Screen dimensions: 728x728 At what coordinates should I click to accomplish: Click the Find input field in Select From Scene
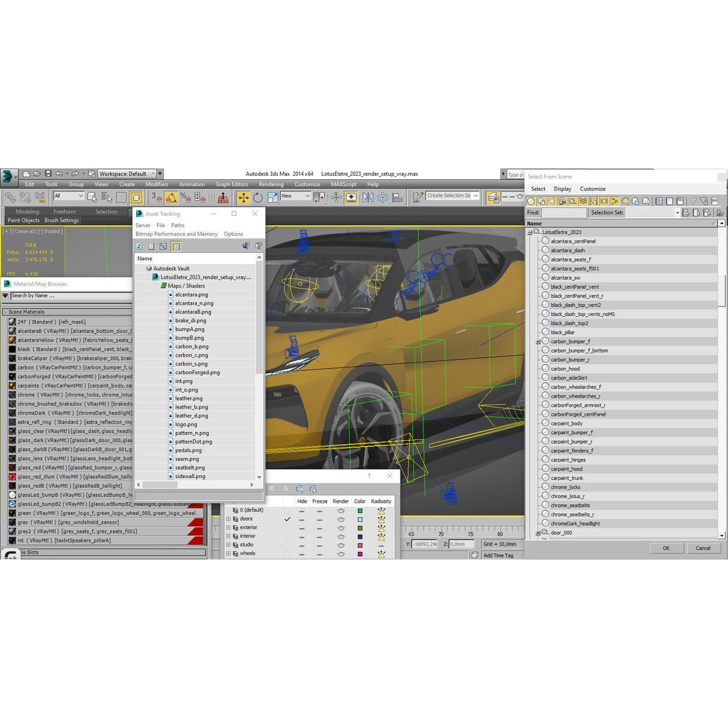point(564,212)
